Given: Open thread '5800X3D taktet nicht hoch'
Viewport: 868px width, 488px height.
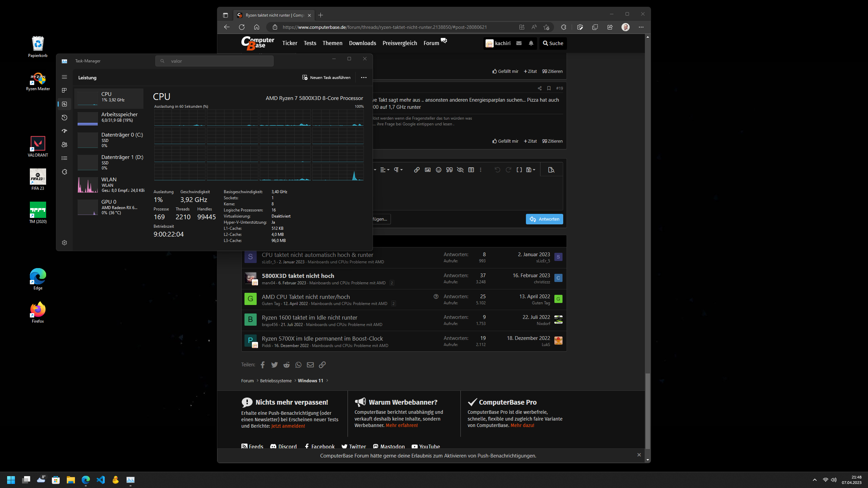Looking at the screenshot, I should pyautogui.click(x=298, y=276).
